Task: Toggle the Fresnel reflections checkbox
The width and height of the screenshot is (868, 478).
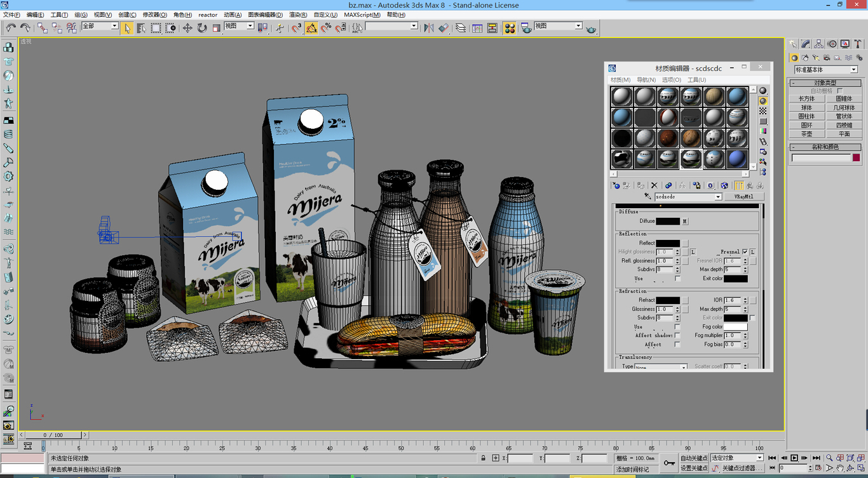Action: coord(745,252)
